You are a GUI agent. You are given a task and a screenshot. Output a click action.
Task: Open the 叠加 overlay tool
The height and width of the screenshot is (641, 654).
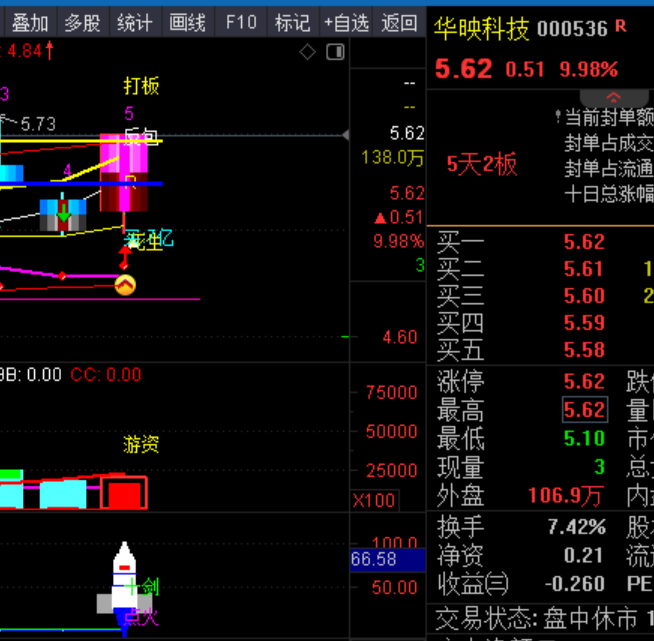30,23
